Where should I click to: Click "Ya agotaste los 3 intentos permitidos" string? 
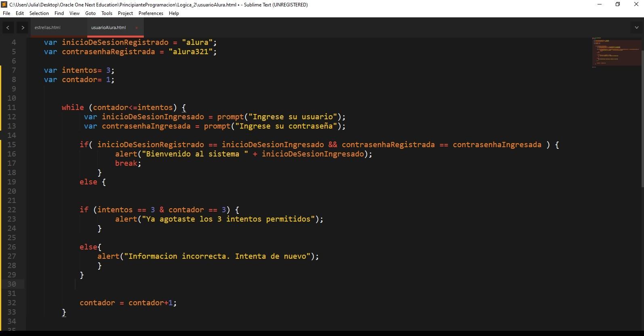point(228,219)
